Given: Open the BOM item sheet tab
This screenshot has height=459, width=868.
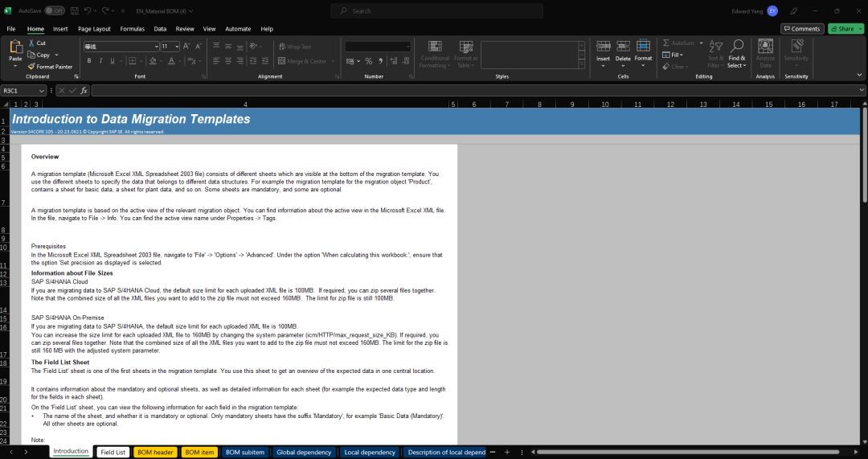Looking at the screenshot, I should click(199, 453).
